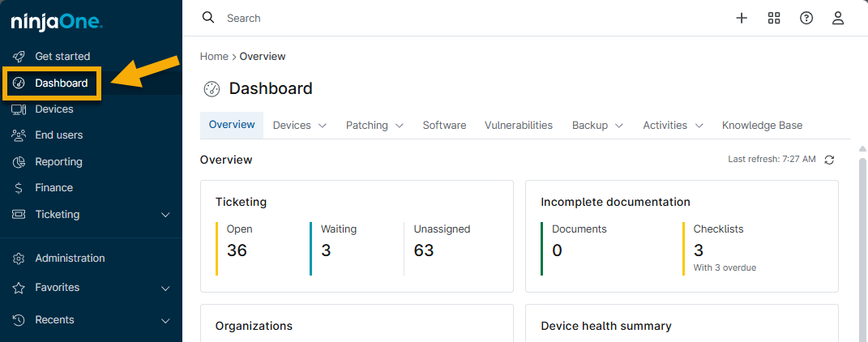The height and width of the screenshot is (342, 868).
Task: Refresh the overview with the refresh icon
Action: [829, 160]
